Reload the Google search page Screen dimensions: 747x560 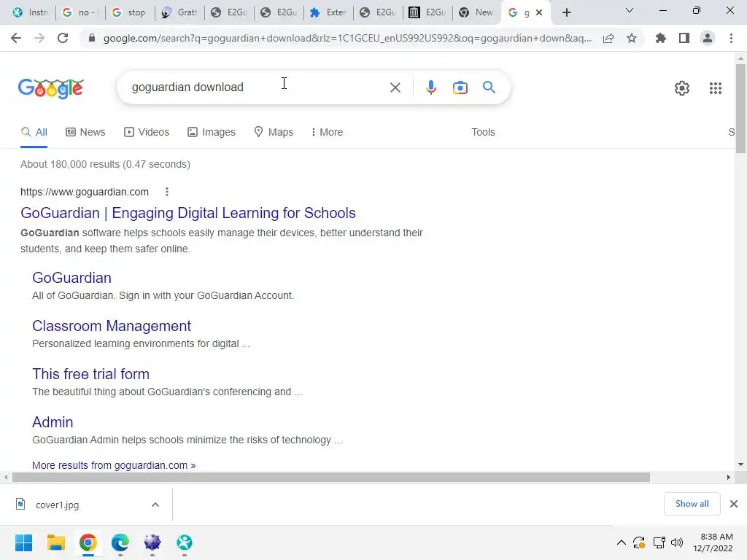pyautogui.click(x=63, y=38)
